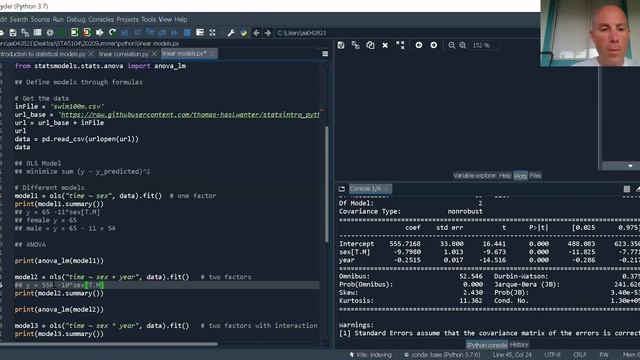Viewport: 640px width, 360px height.
Task: Copy plot to clipboard icon
Action: coord(370,45)
